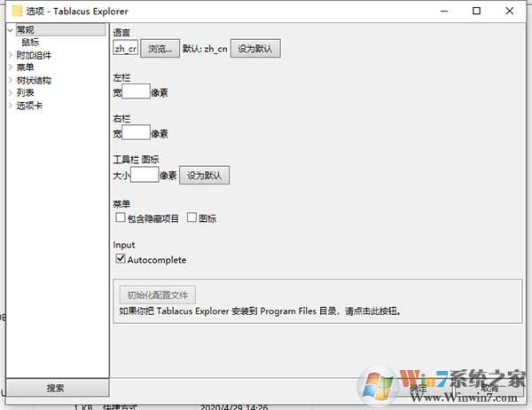Image resolution: width=532 pixels, height=410 pixels.
Task: Expand the 选项卡 node arrow
Action: (11, 105)
